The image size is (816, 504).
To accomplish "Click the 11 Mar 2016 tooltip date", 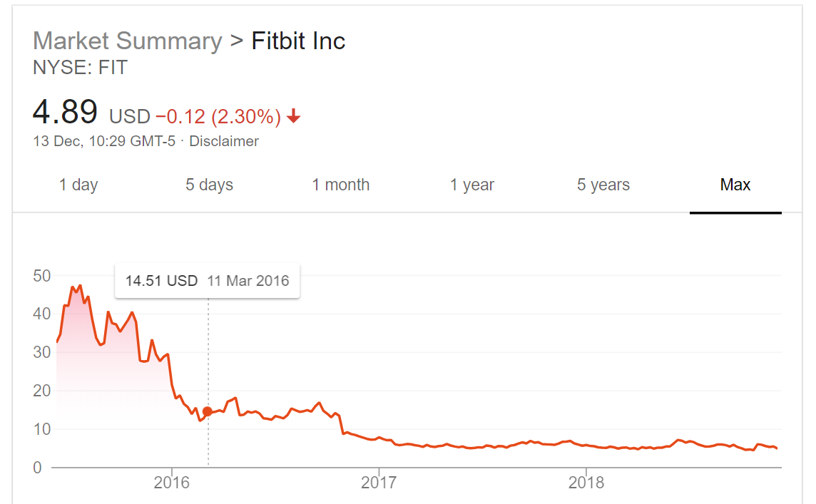I will 248,281.
